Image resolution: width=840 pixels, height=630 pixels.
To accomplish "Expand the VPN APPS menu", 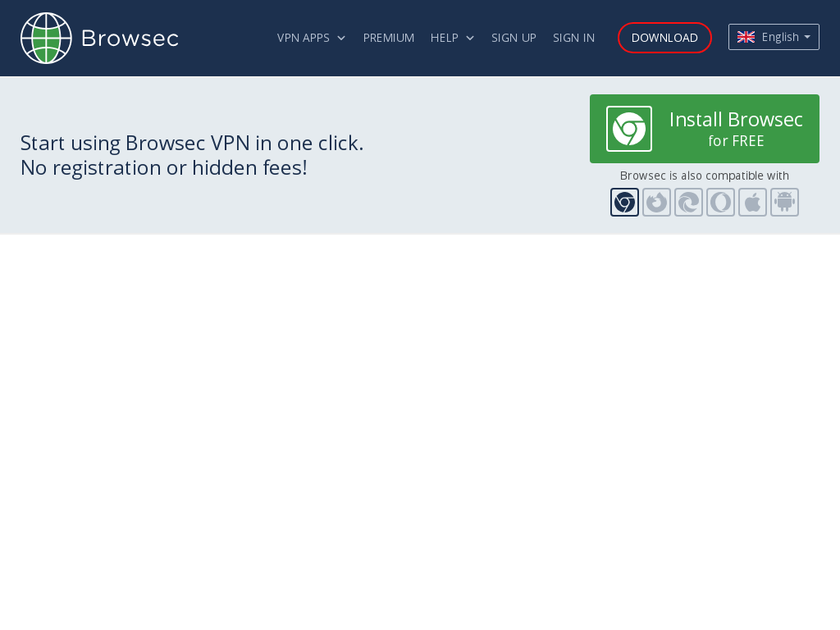I will point(311,38).
